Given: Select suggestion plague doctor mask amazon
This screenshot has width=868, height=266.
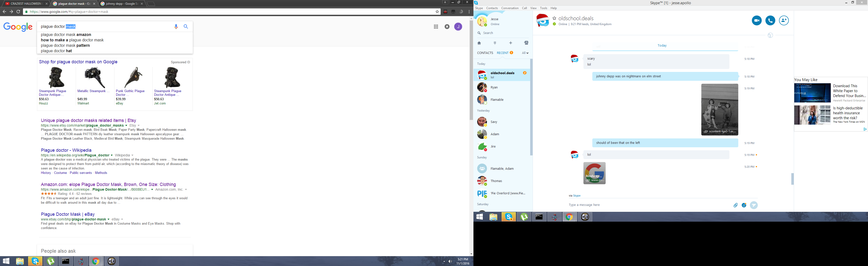Looking at the screenshot, I should [66, 35].
